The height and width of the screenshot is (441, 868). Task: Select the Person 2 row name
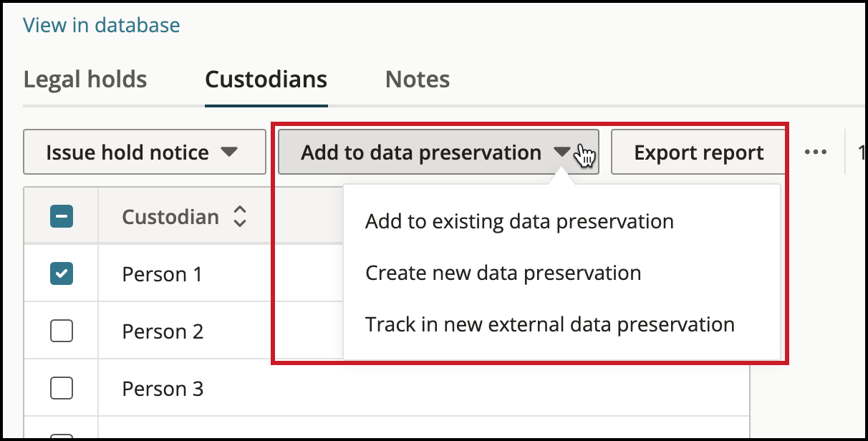(x=163, y=331)
